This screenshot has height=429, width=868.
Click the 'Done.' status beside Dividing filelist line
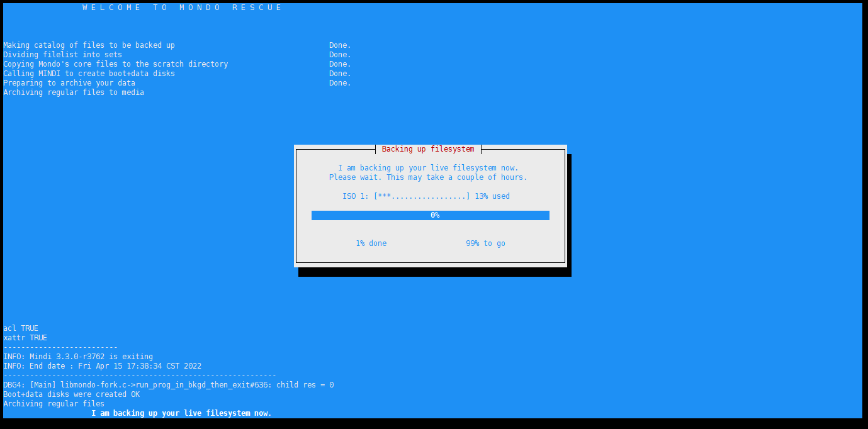pos(340,55)
